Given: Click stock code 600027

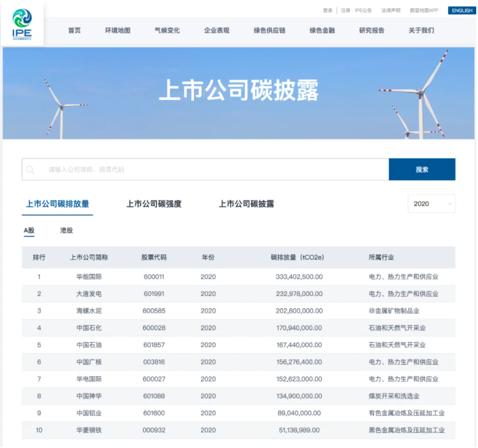Looking at the screenshot, I should pos(154,379).
